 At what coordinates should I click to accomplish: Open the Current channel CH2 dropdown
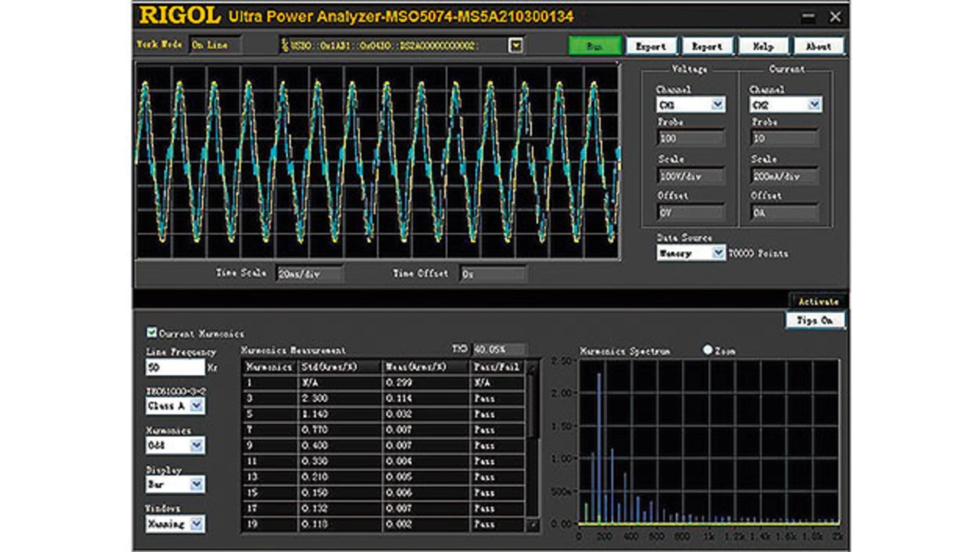pyautogui.click(x=814, y=104)
